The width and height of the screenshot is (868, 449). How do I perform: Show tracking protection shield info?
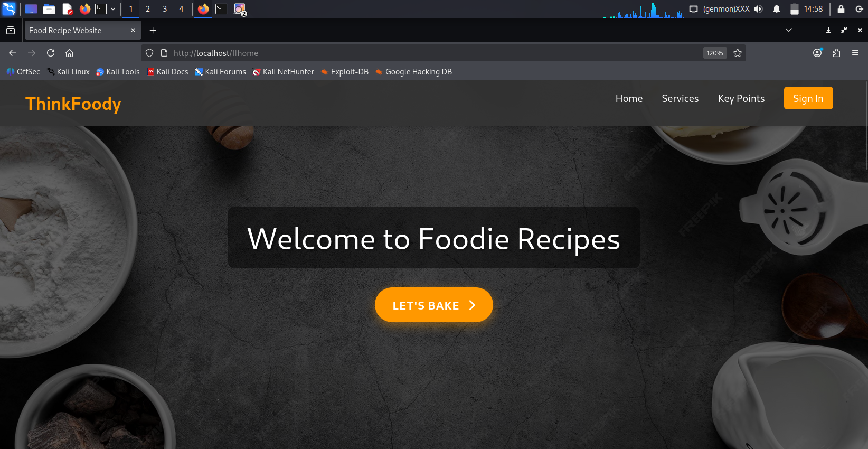(x=149, y=53)
